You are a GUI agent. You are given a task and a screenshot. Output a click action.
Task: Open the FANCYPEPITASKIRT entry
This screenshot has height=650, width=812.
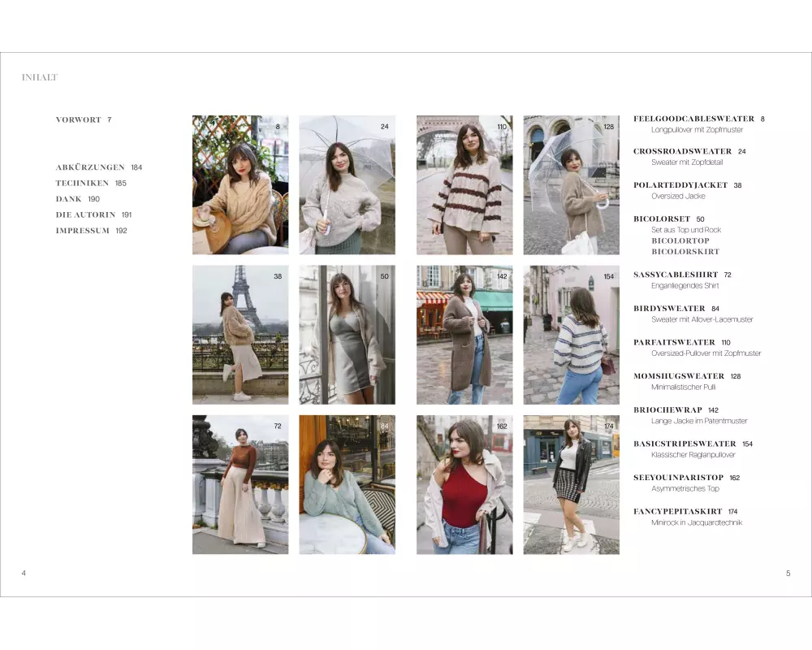[x=677, y=512]
